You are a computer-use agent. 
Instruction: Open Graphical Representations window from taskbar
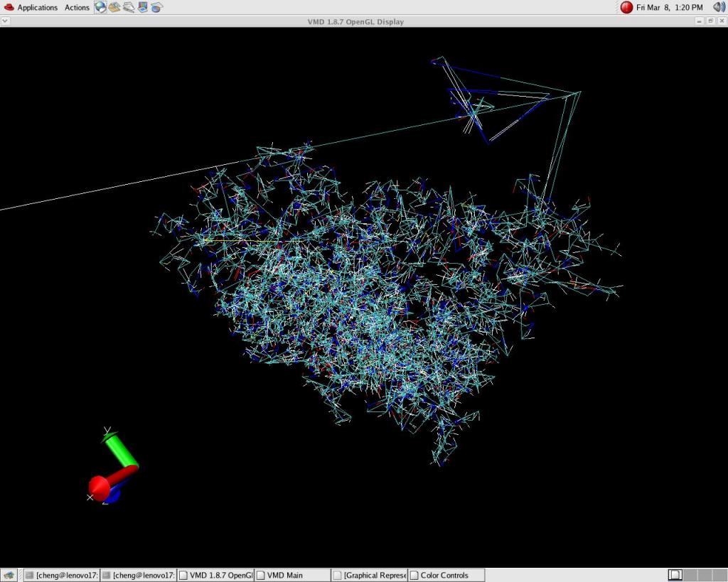pos(370,576)
